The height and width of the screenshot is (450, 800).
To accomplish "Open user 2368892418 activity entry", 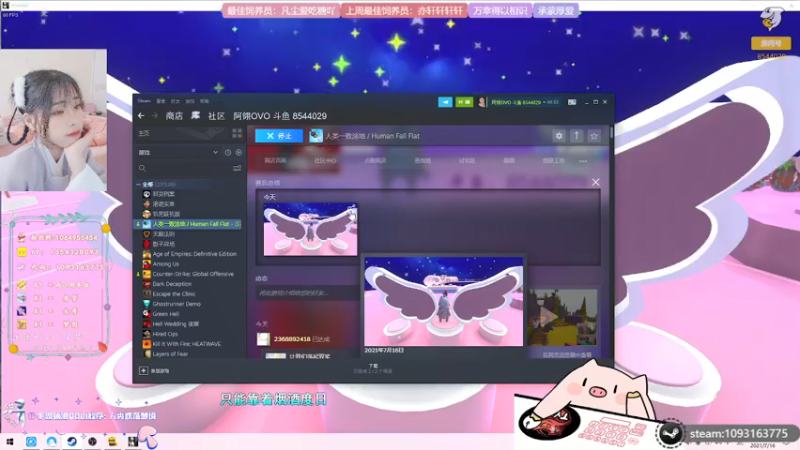I will (x=293, y=339).
